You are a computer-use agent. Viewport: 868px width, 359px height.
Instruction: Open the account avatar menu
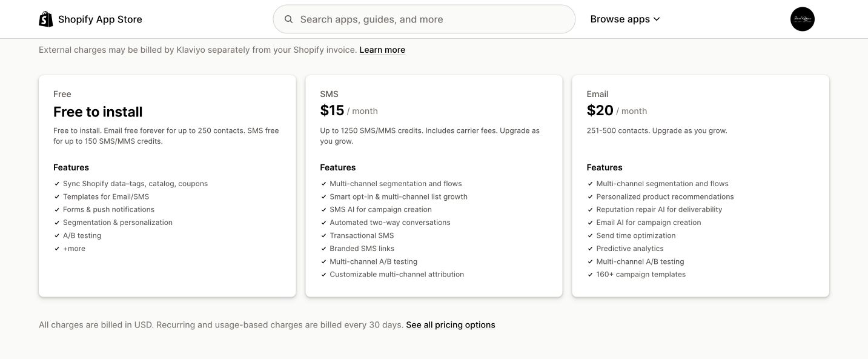coord(803,19)
